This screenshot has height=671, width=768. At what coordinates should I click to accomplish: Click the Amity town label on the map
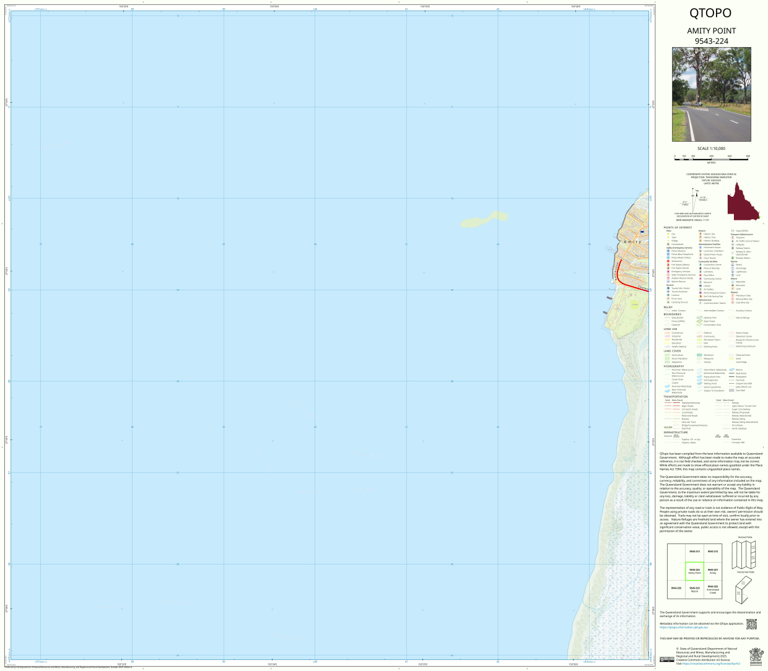point(633,241)
